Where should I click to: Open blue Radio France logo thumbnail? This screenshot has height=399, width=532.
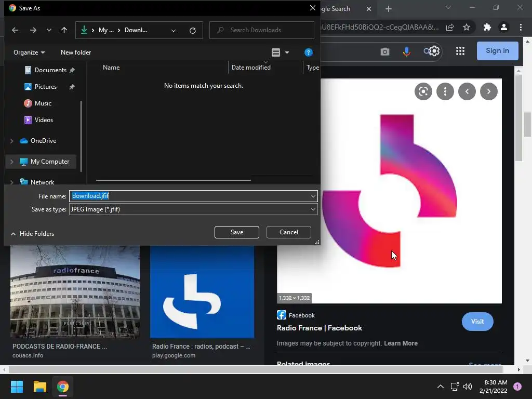(202, 292)
